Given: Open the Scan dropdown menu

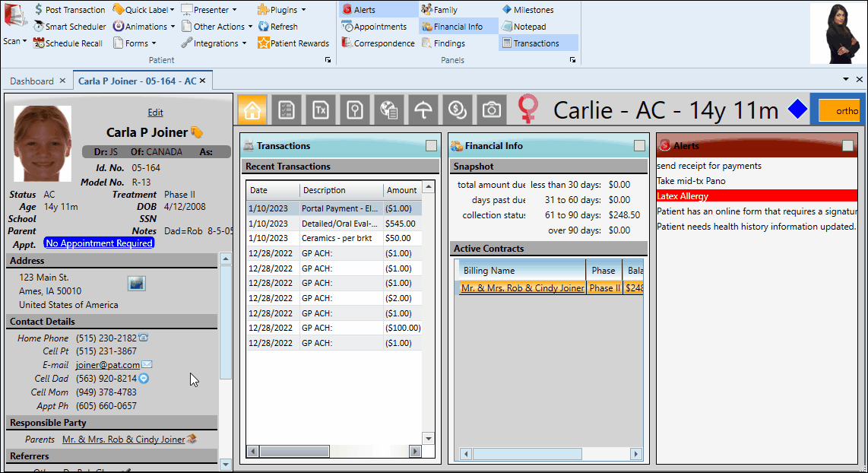Looking at the screenshot, I should point(16,42).
